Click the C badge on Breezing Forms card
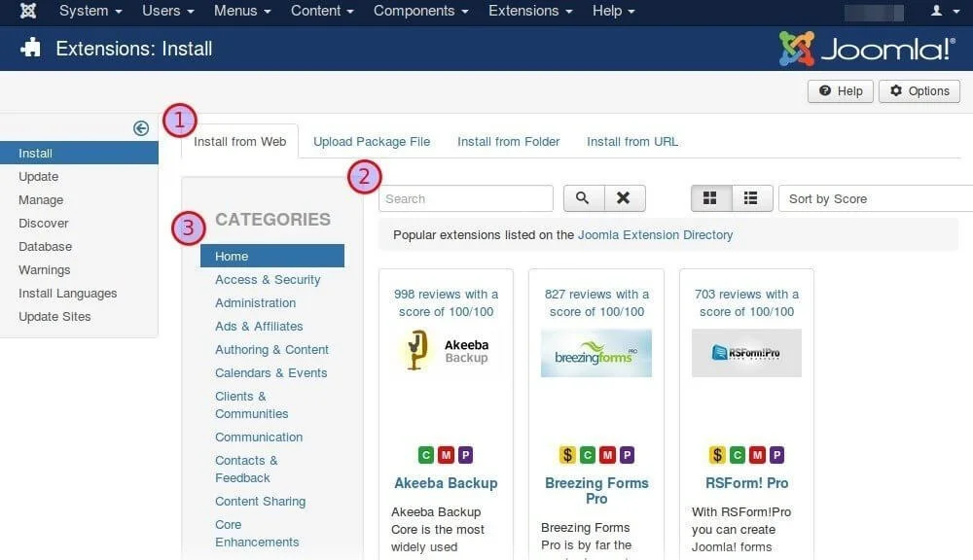Image resolution: width=973 pixels, height=560 pixels. tap(587, 455)
